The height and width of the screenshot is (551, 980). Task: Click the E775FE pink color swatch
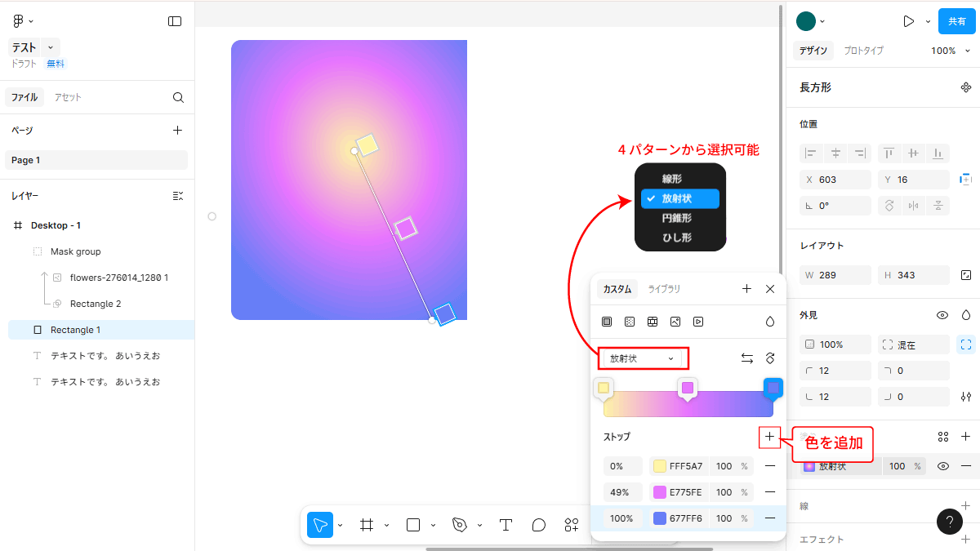coord(659,492)
